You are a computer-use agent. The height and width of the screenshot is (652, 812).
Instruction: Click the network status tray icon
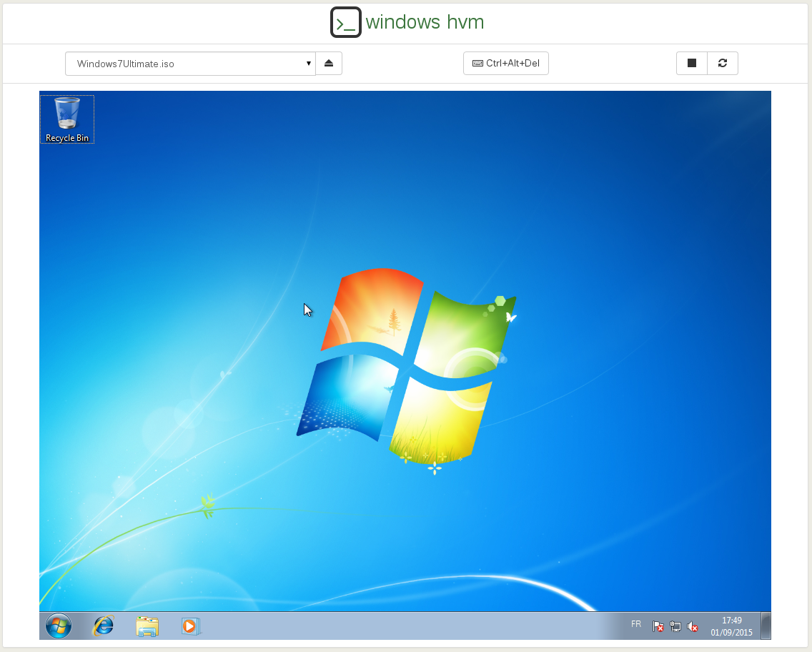point(675,627)
